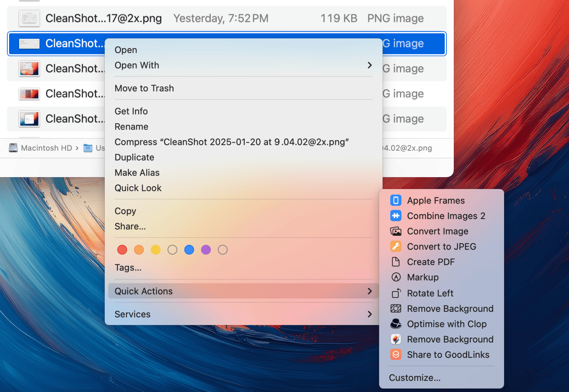
Task: Click the Convert to JPEG wrench icon
Action: (396, 246)
